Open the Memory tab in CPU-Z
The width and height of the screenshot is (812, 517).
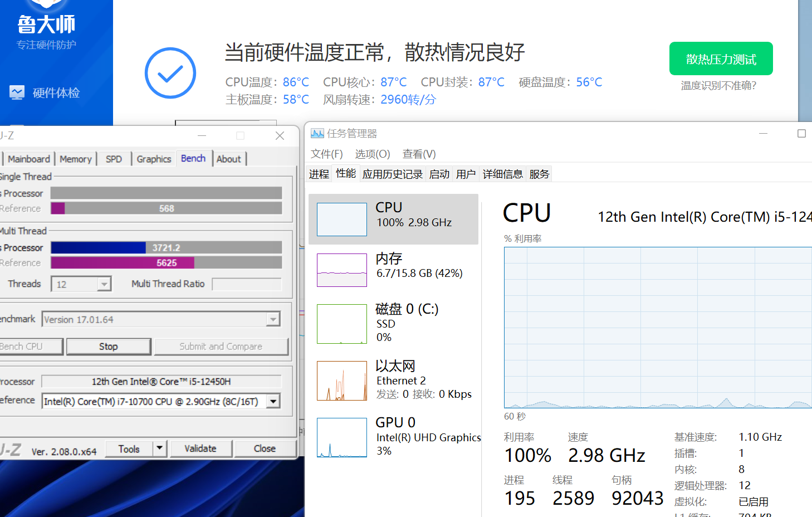[x=76, y=159]
